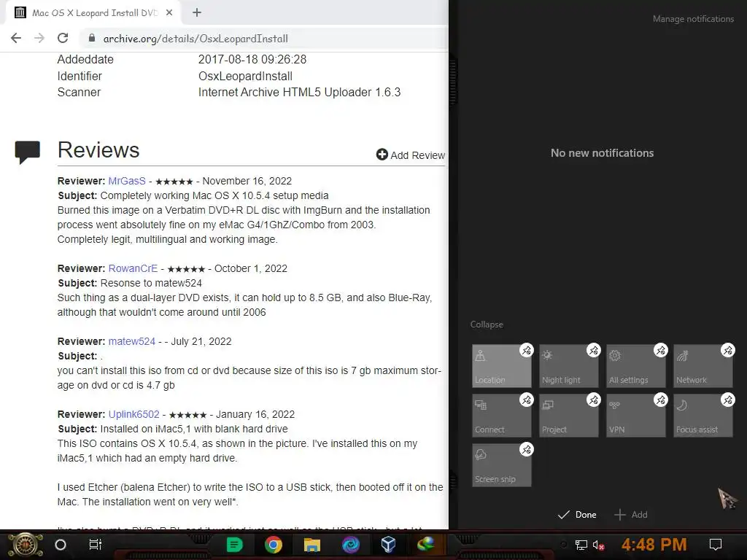The height and width of the screenshot is (560, 747).
Task: Unpin the All settings quick action tile
Action: click(x=661, y=351)
